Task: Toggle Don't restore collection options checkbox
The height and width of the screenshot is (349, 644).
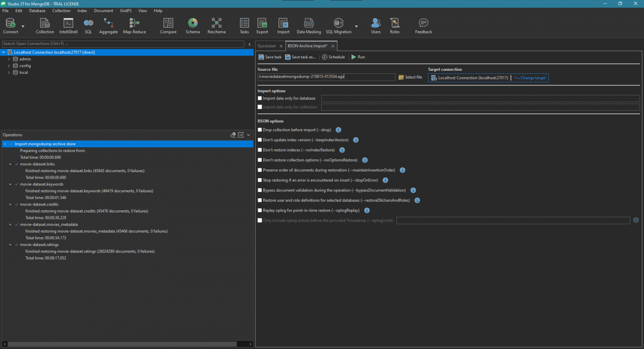Action: click(x=260, y=160)
